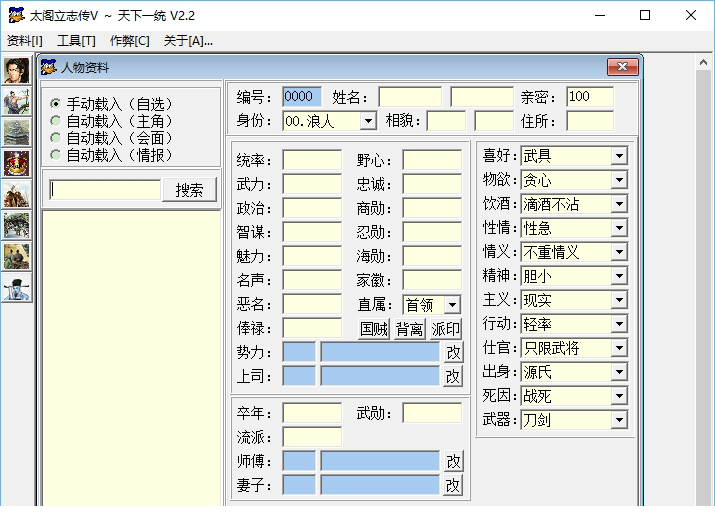Expand the 行动 dropdown showing 轻率
The image size is (715, 526).
coord(619,324)
